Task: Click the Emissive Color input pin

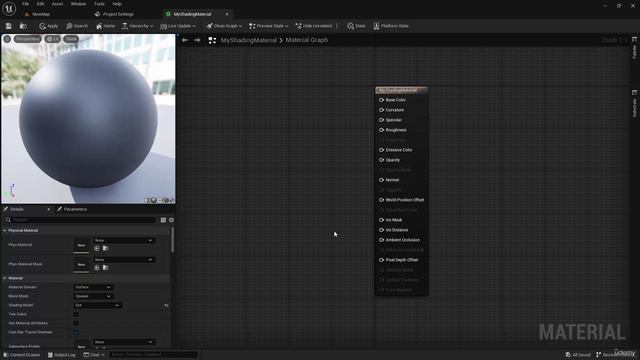Action: coord(381,150)
